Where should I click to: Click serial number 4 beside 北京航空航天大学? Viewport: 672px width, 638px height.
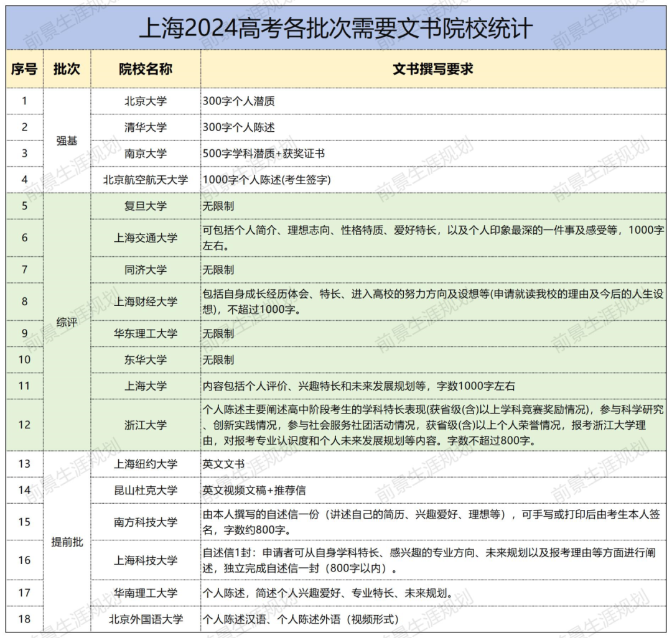pos(24,180)
